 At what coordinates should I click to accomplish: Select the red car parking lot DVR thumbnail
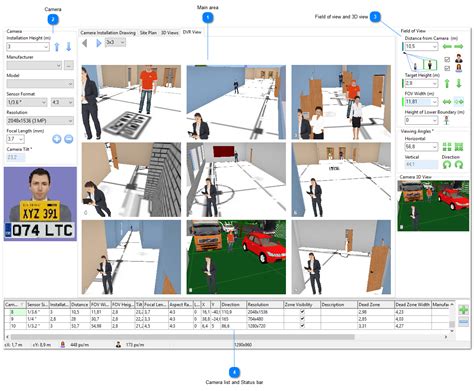pyautogui.click(x=236, y=257)
